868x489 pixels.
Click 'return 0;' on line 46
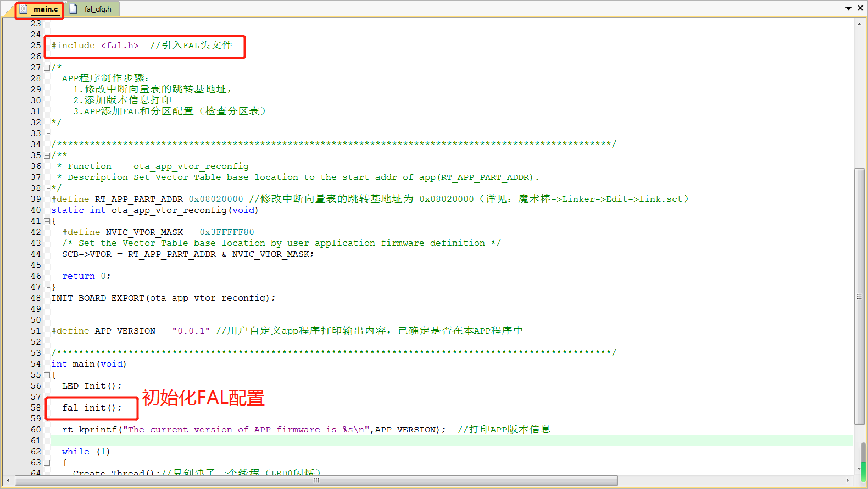tap(86, 276)
